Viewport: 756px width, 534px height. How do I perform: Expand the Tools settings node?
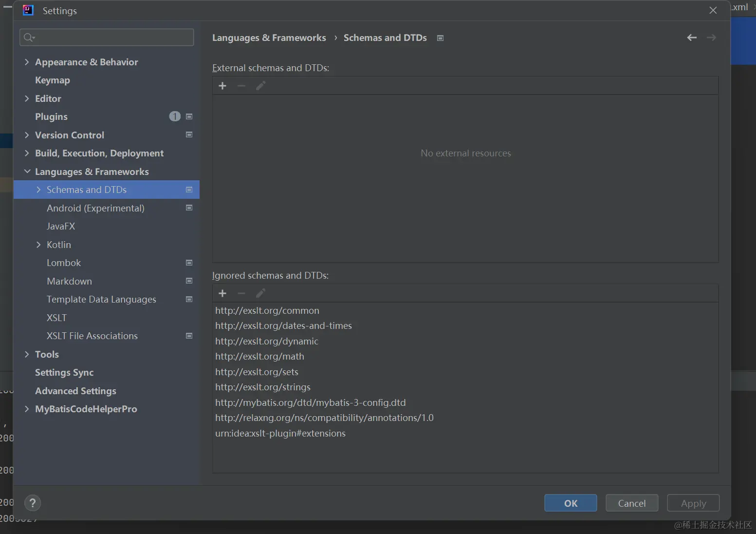27,354
